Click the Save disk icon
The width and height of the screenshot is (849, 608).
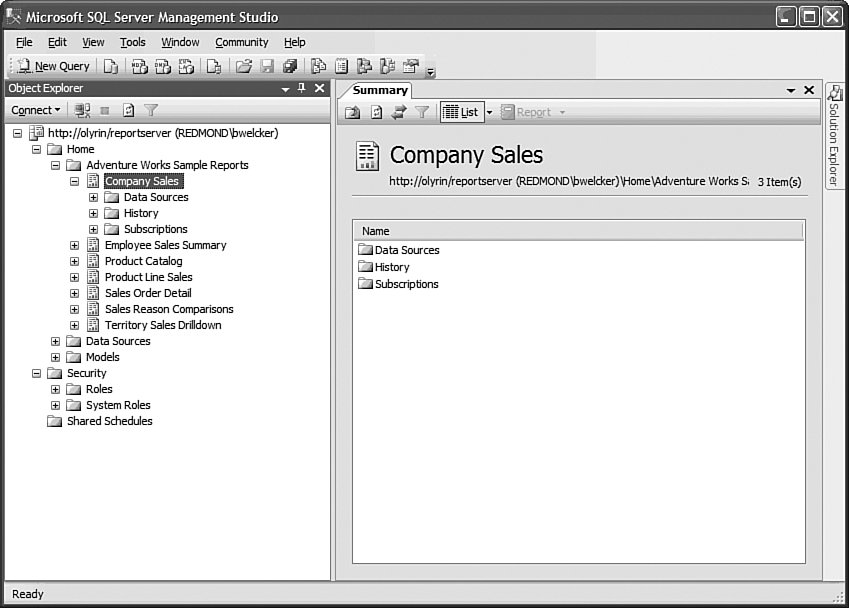267,66
